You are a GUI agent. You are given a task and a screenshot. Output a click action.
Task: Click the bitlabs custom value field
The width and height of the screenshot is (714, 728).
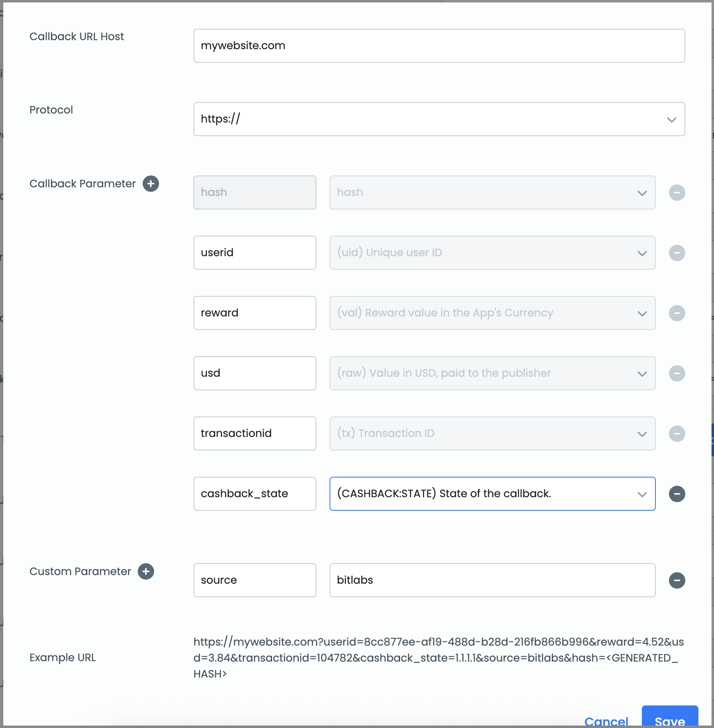(492, 580)
